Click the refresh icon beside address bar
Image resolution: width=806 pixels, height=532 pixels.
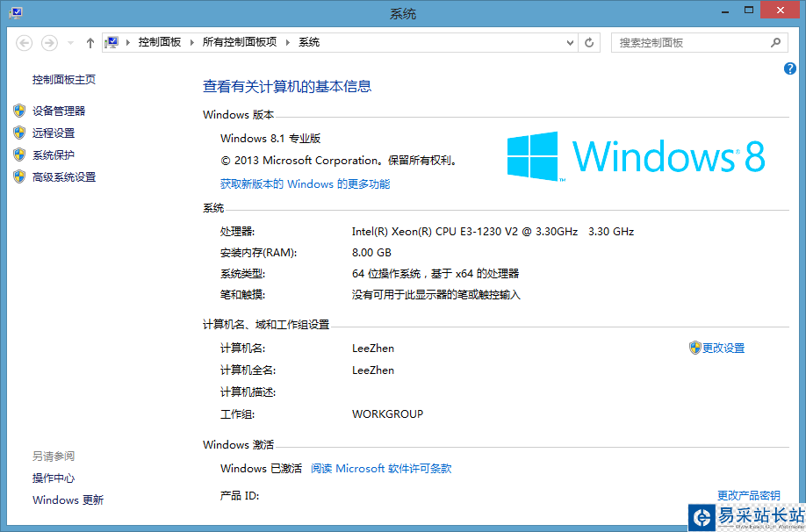point(589,43)
